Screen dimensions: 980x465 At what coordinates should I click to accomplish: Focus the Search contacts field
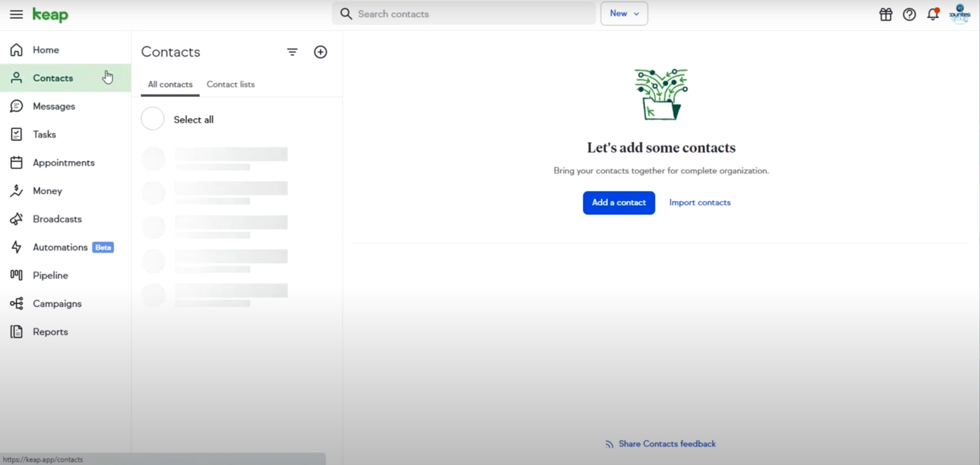coord(470,14)
